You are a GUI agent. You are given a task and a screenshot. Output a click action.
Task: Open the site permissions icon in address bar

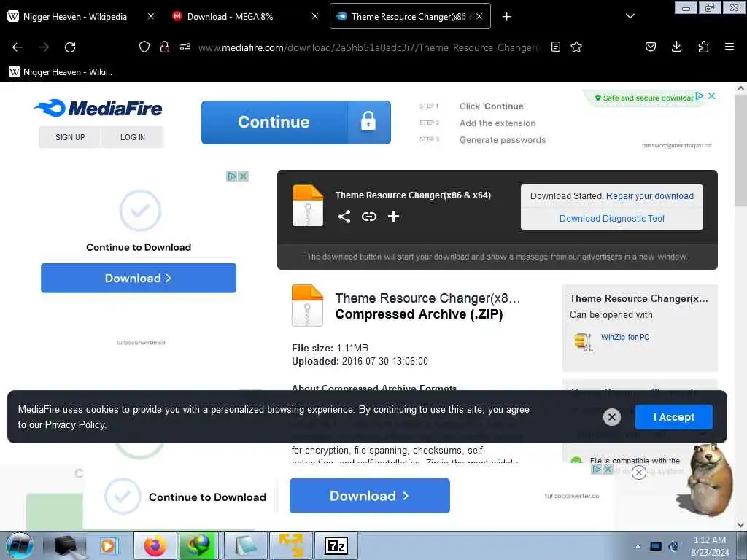[185, 47]
